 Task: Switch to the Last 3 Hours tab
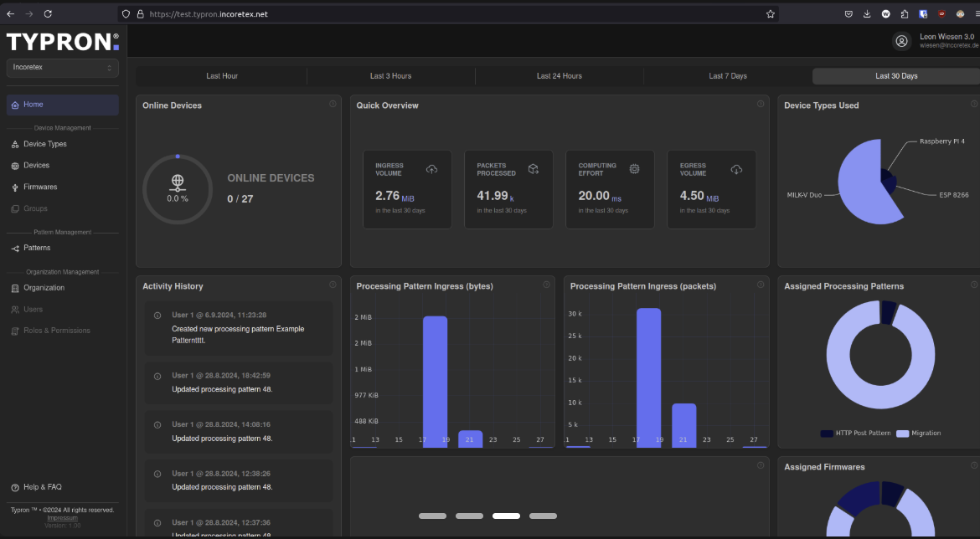390,76
